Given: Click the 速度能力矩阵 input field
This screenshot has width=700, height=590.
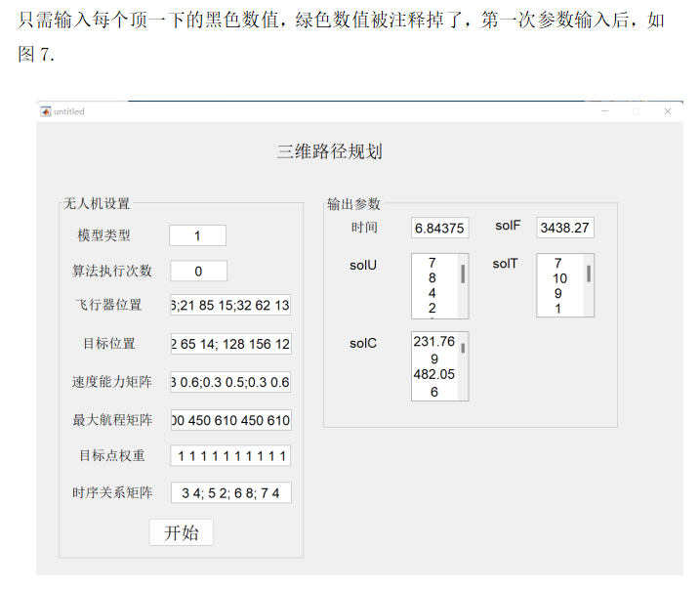Looking at the screenshot, I should pos(230,382).
